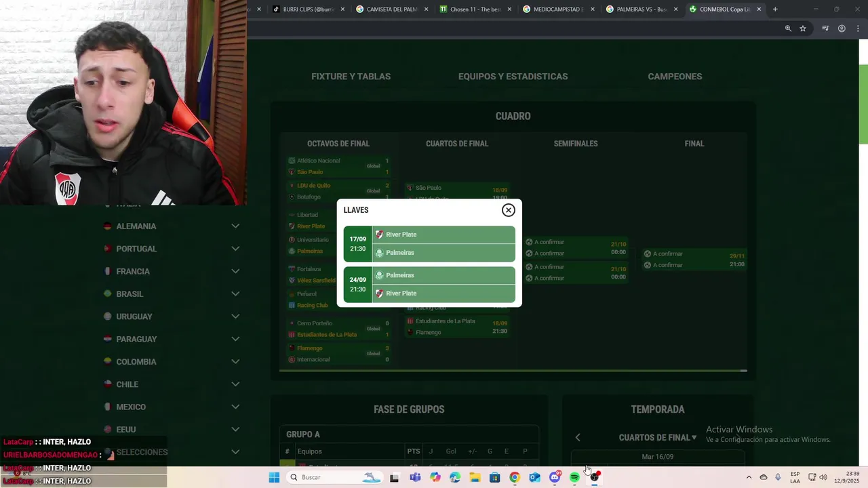868x488 pixels.
Task: Open the Chrome profile avatar icon
Action: click(x=842, y=28)
